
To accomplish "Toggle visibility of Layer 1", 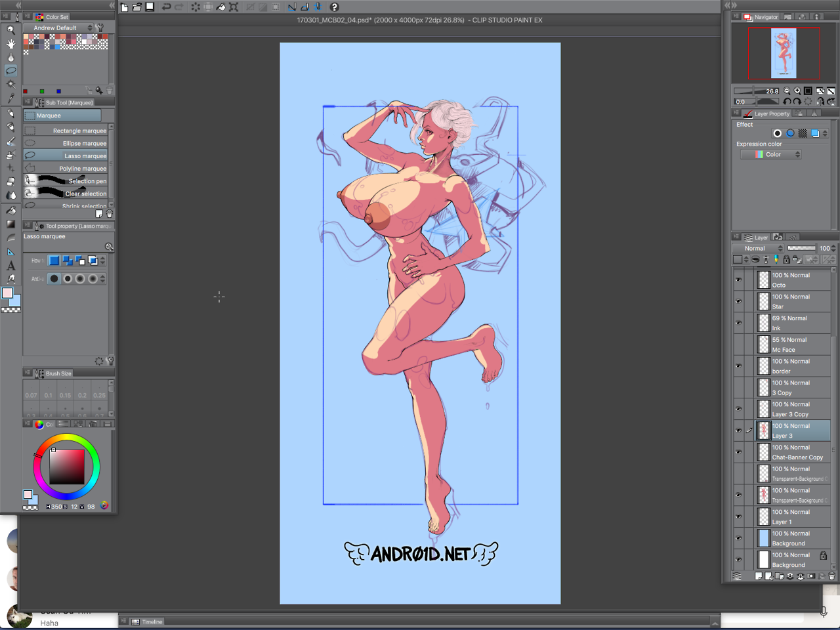I will (x=738, y=517).
